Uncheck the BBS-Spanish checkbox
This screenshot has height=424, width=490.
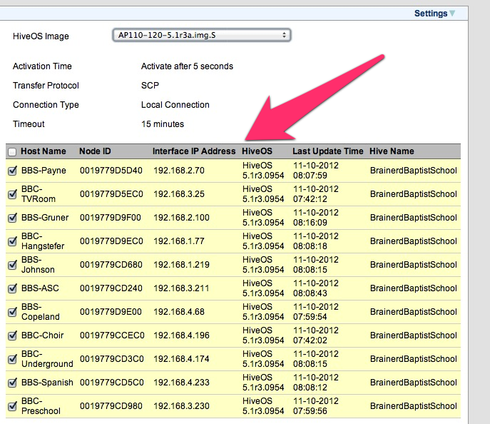click(12, 383)
